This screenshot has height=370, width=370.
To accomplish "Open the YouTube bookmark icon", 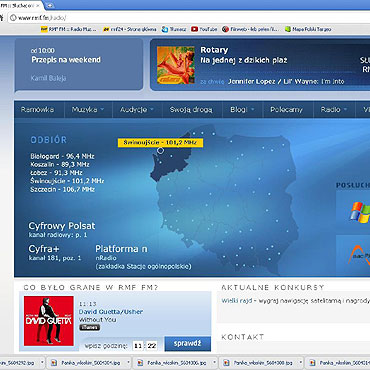I will point(194,29).
